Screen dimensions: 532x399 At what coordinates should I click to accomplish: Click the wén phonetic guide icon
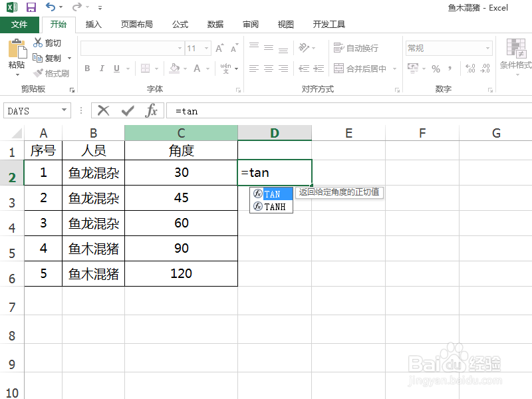(x=225, y=68)
